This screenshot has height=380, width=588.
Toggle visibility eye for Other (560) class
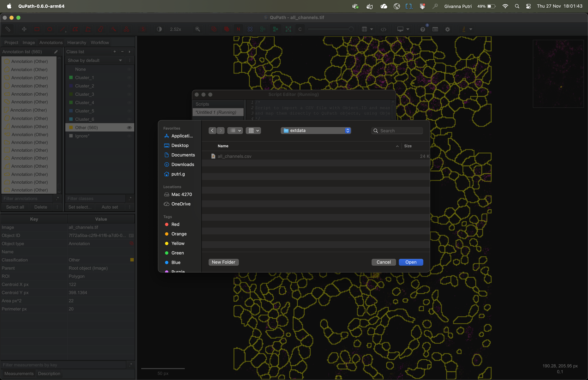click(x=129, y=128)
